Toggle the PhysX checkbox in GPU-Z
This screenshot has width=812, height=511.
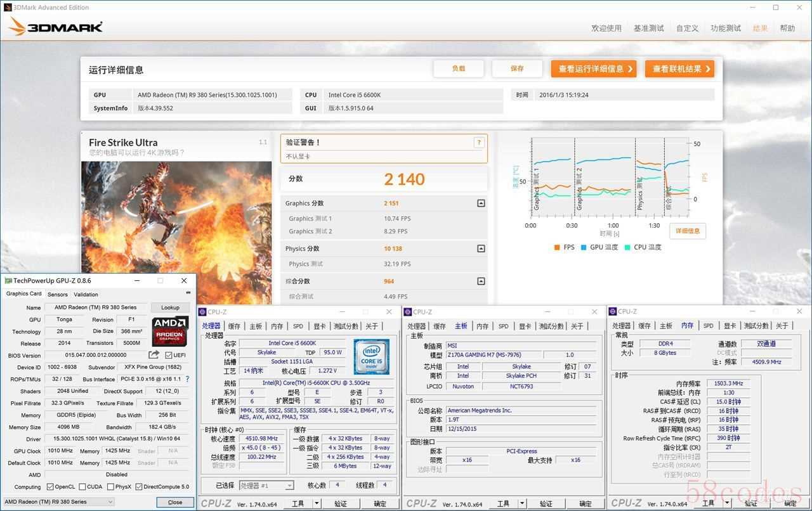tap(110, 487)
